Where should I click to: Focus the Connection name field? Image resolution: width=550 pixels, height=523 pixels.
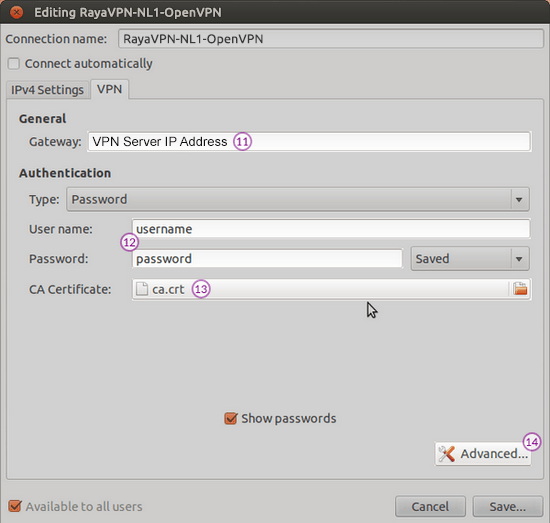[331, 39]
